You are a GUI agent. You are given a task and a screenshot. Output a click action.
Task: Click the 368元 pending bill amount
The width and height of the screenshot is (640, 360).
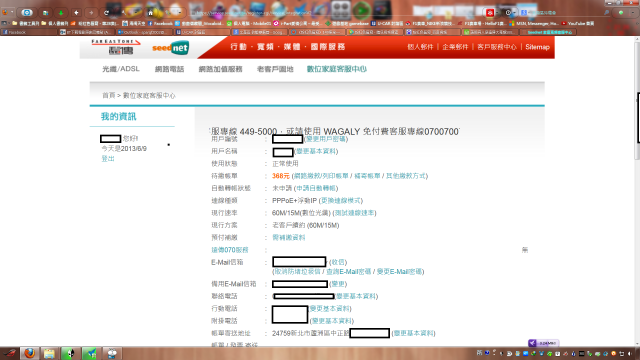pyautogui.click(x=281, y=176)
